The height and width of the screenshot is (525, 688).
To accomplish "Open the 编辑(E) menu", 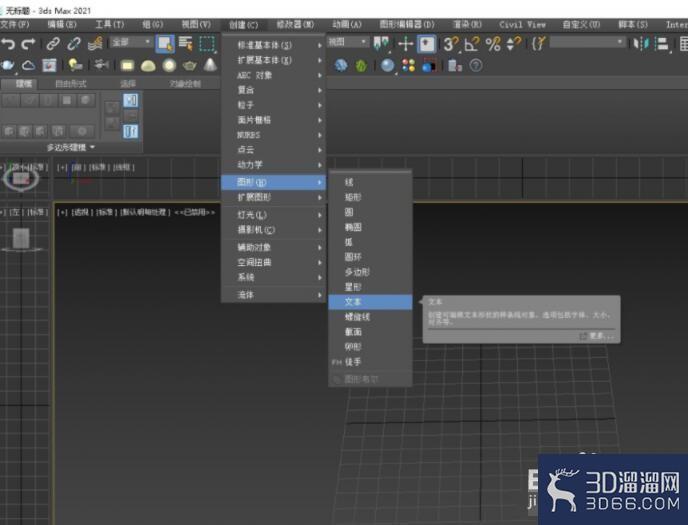I will 62,25.
